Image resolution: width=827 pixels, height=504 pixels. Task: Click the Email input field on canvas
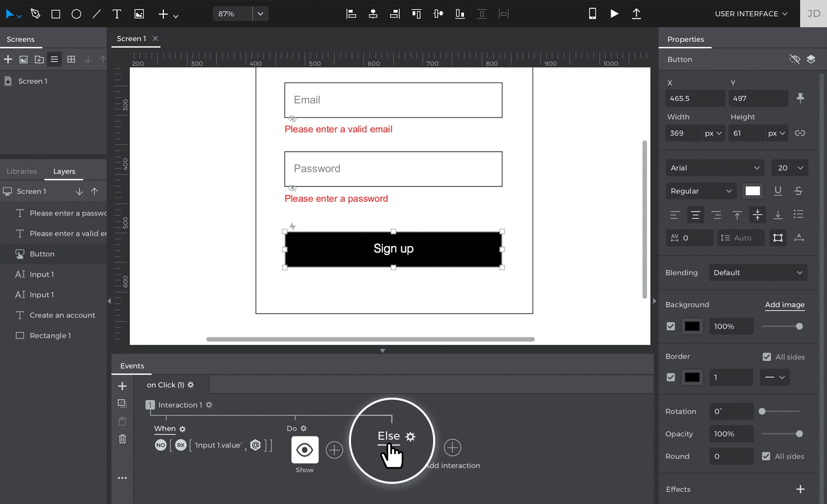coord(393,100)
